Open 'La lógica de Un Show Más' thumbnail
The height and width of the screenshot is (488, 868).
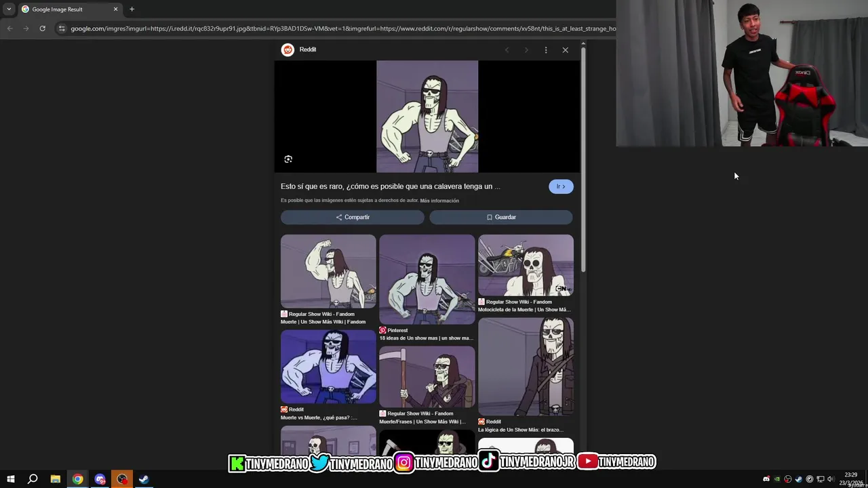[526, 367]
